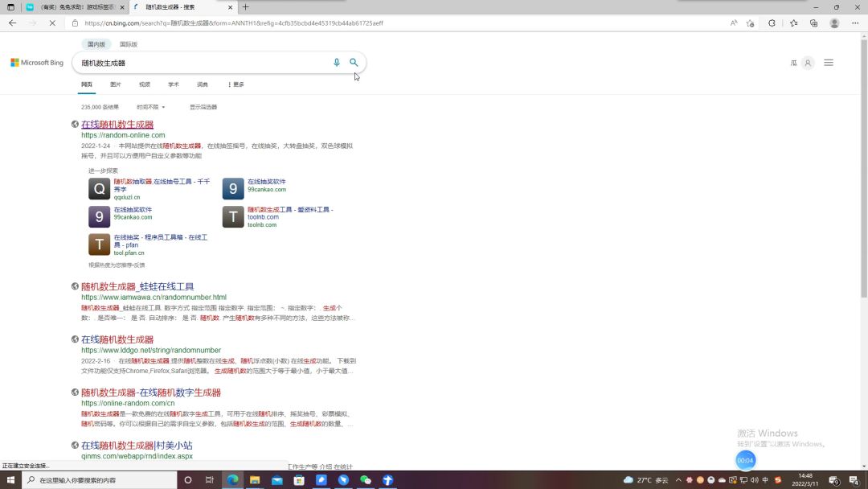Image resolution: width=868 pixels, height=489 pixels.
Task: Expand the 时间不限 time filter dropdown
Action: point(150,107)
